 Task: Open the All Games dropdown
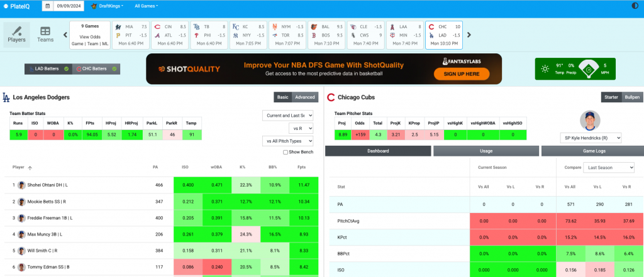point(146,6)
